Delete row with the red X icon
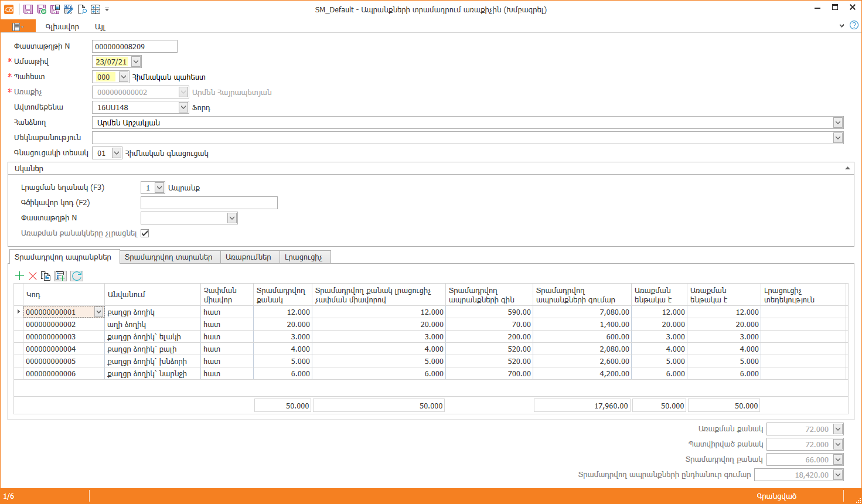 coord(33,276)
